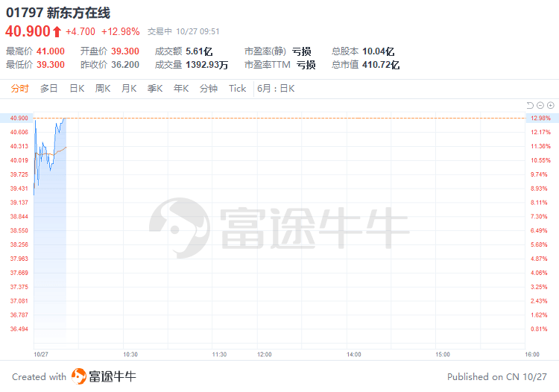Image resolution: width=559 pixels, height=392 pixels.
Task: Click the 开盘价 label
Action: 93,51
